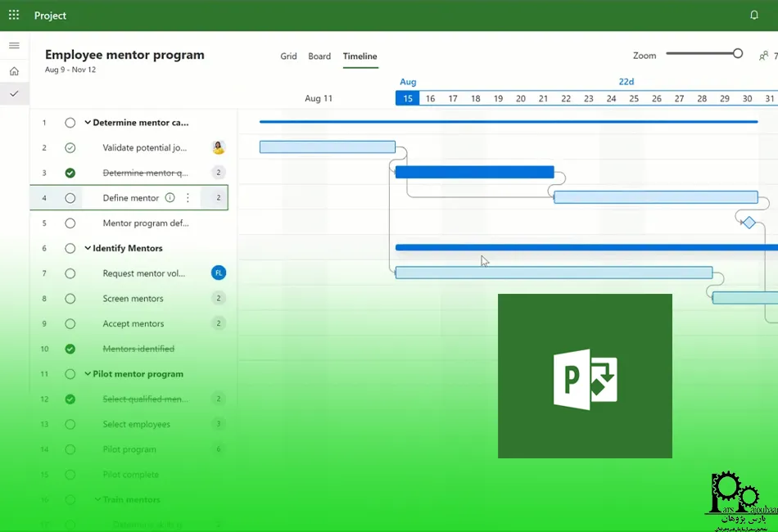This screenshot has height=532, width=778.
Task: Switch to the Grid tab
Action: [288, 56]
